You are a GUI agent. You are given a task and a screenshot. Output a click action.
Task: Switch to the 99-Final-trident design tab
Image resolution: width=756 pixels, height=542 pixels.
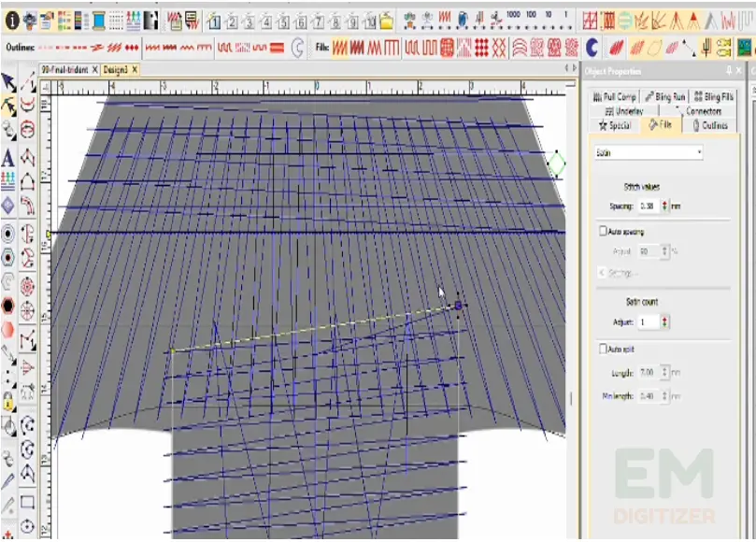click(64, 70)
